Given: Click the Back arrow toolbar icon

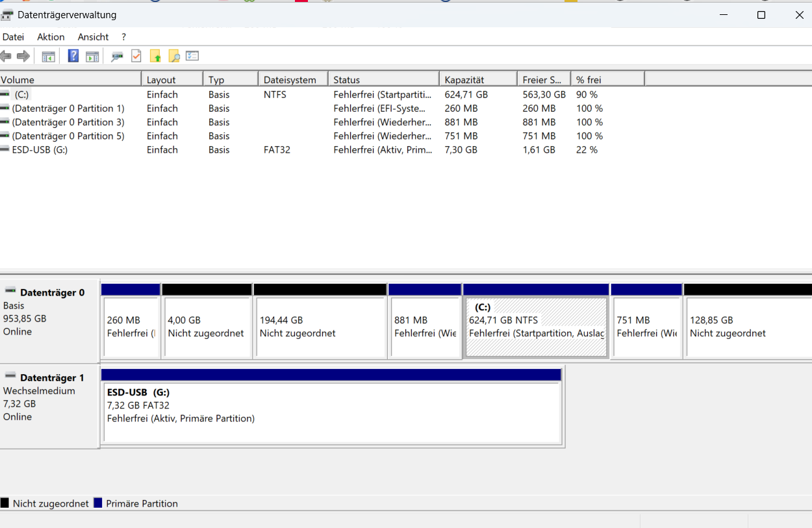Looking at the screenshot, I should pyautogui.click(x=6, y=57).
